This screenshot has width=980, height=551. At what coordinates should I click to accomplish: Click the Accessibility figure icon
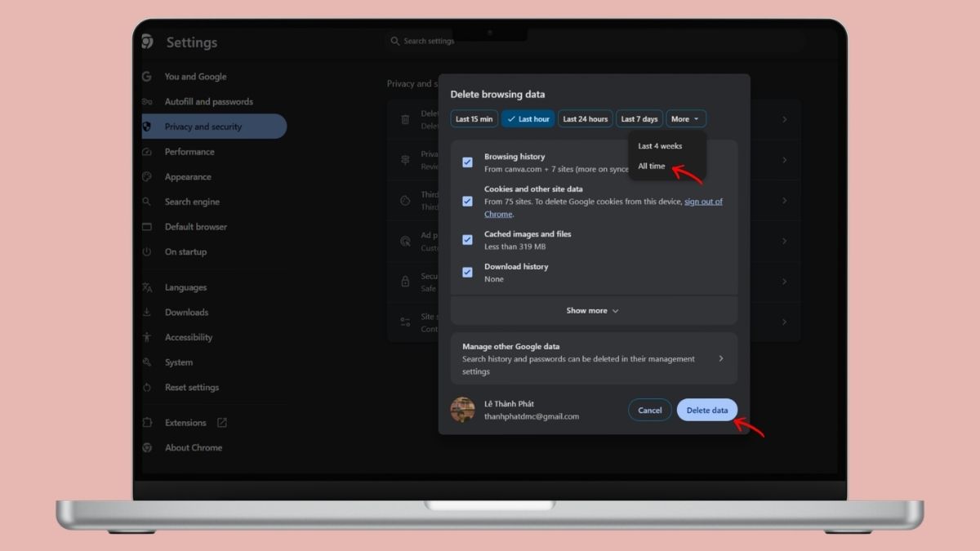pyautogui.click(x=147, y=337)
